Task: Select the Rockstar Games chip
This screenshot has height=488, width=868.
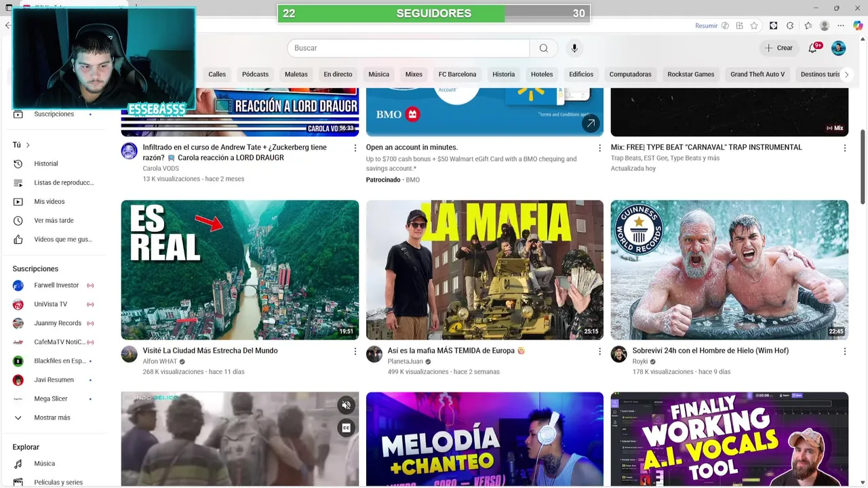Action: [x=690, y=75]
